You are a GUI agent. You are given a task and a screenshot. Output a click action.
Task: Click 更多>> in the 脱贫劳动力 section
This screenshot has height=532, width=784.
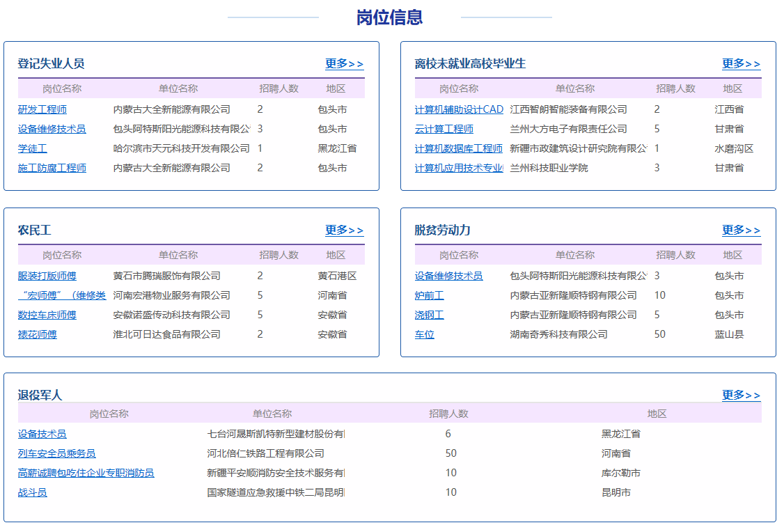coord(741,230)
